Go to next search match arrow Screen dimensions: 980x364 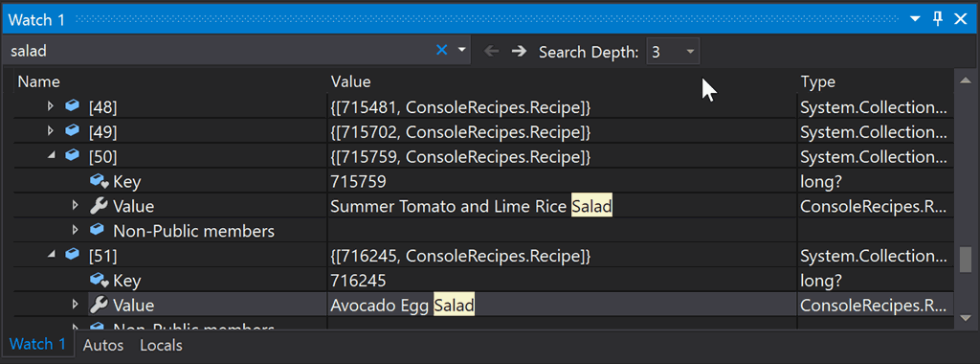coord(519,52)
